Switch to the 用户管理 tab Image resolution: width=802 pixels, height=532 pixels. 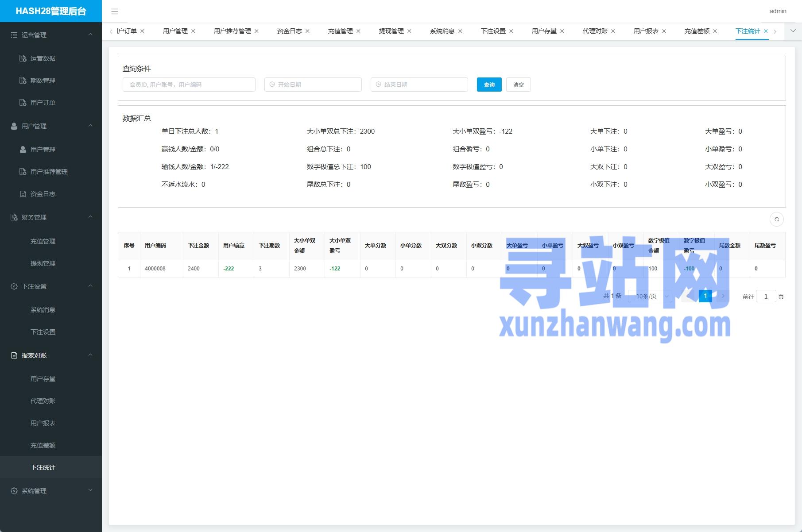coord(175,31)
